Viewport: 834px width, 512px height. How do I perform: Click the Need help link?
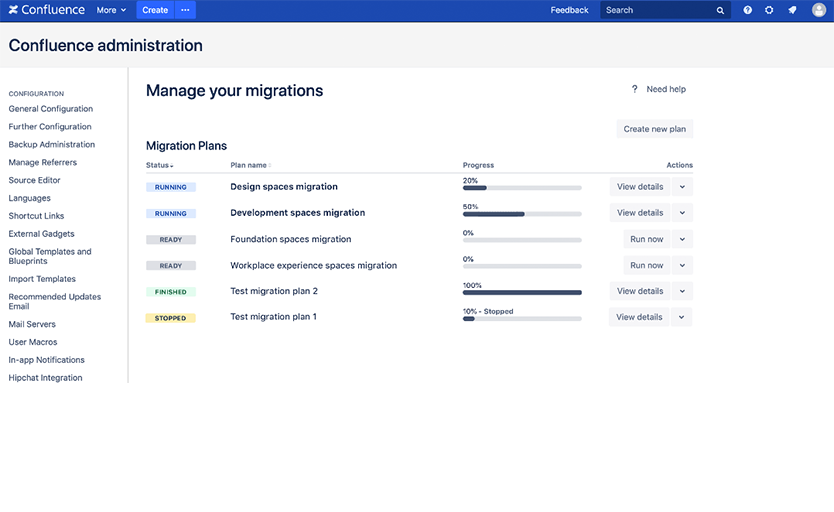(666, 89)
